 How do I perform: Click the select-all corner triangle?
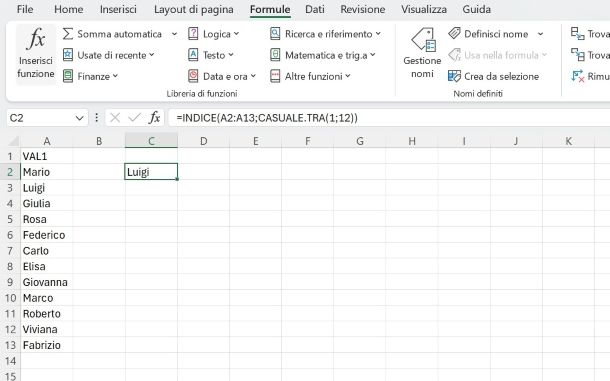pyautogui.click(x=14, y=141)
